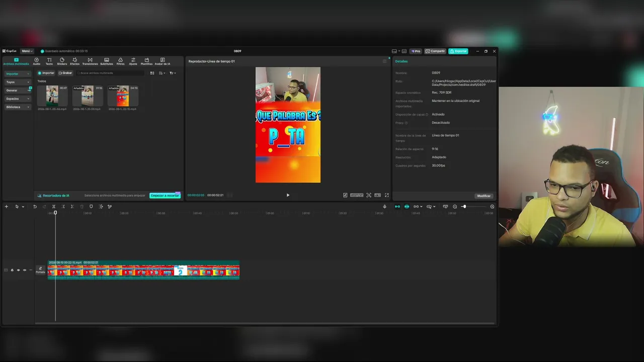This screenshot has height=362, width=644.
Task: Open the player panel hamburger menu
Action: (384, 61)
